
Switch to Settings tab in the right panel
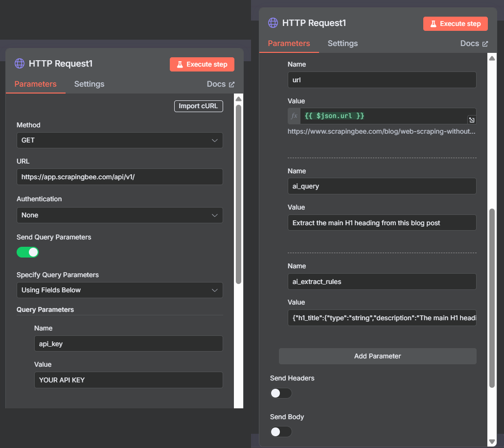(x=343, y=44)
